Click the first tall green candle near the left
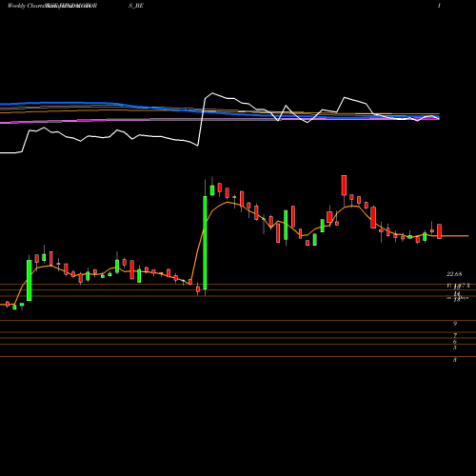476x476 pixels. tap(30, 280)
